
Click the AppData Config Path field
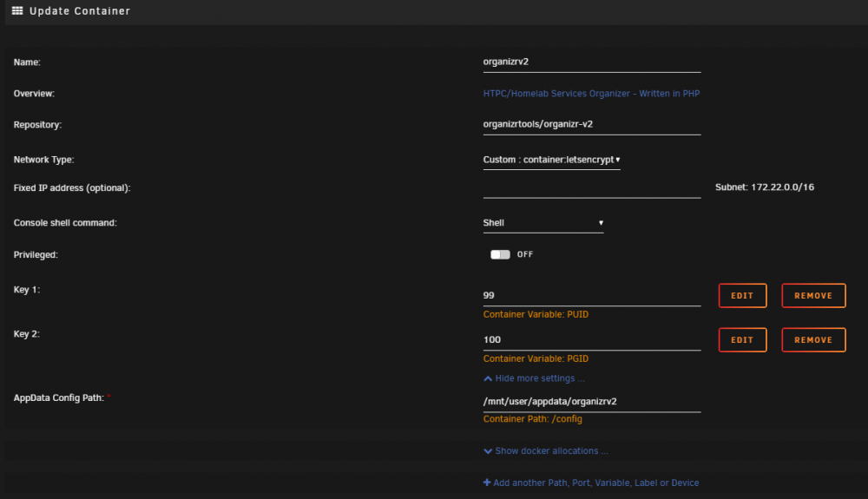pos(592,402)
